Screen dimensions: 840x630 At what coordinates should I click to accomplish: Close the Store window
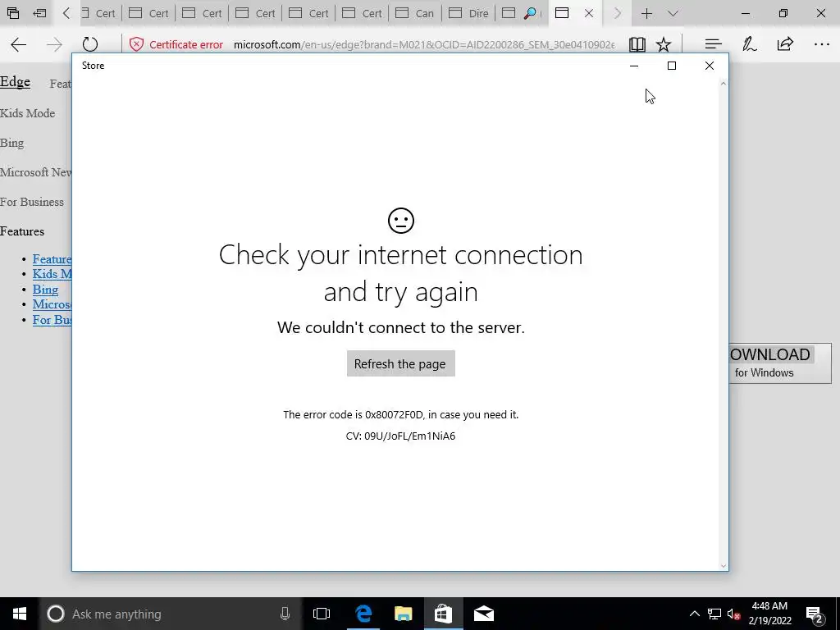710,66
